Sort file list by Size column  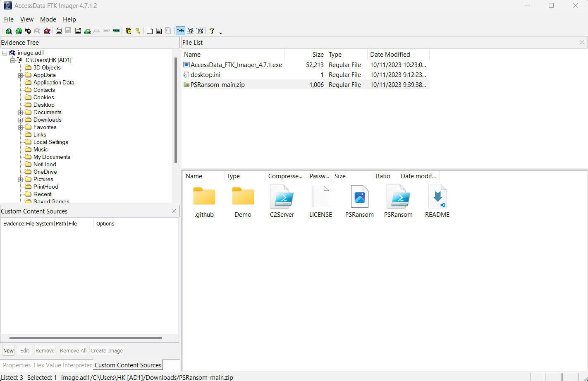(306, 55)
